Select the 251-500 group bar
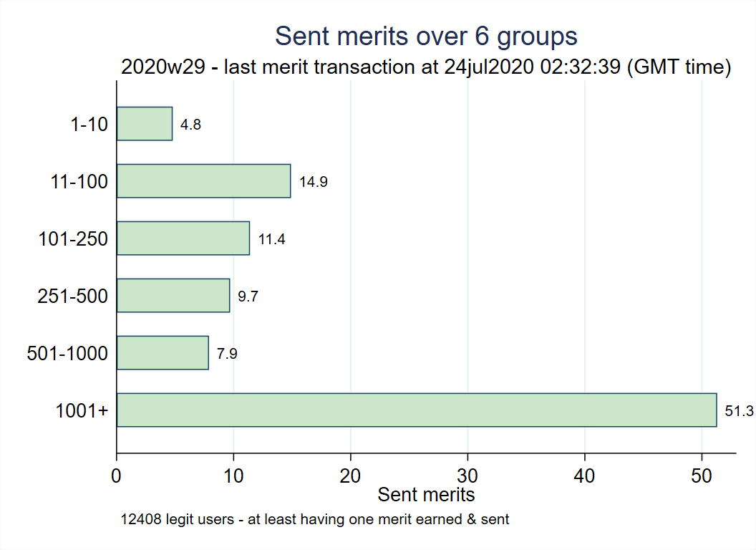 coord(173,295)
